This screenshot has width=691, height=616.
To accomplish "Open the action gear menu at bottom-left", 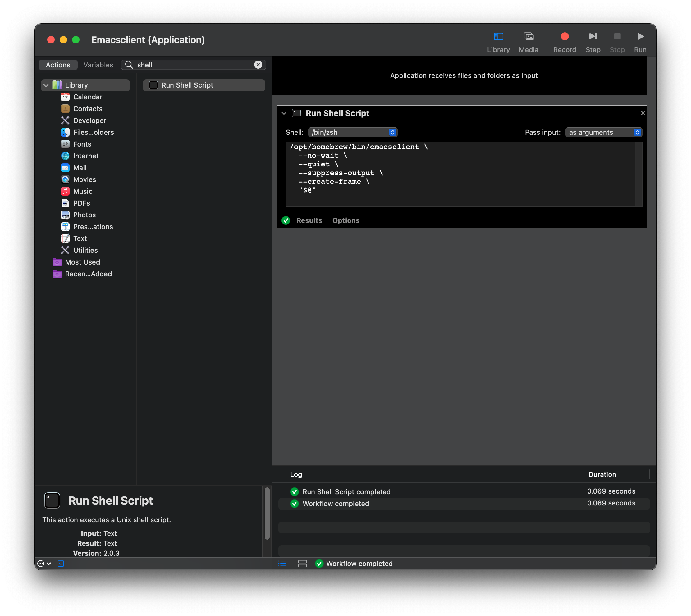I will pos(44,564).
